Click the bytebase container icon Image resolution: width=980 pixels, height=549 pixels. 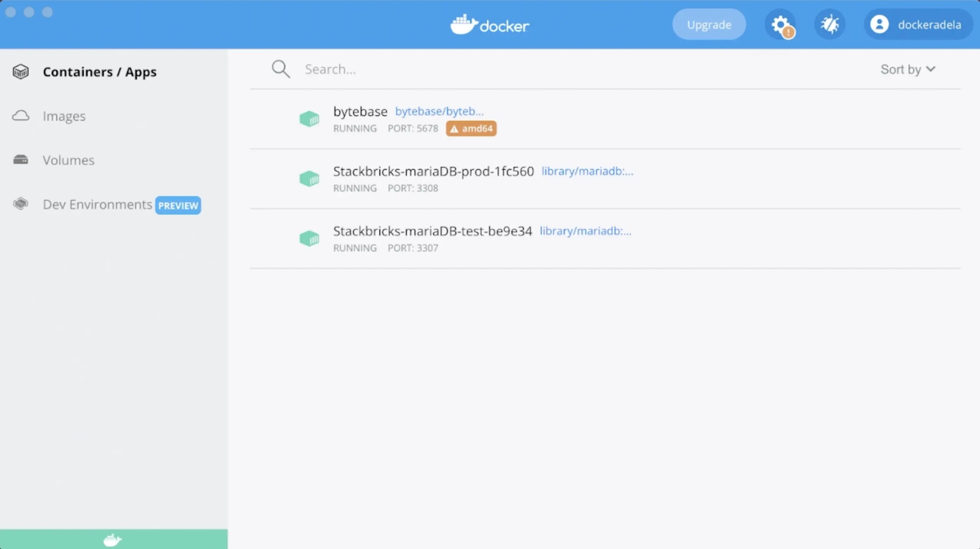[x=309, y=119]
